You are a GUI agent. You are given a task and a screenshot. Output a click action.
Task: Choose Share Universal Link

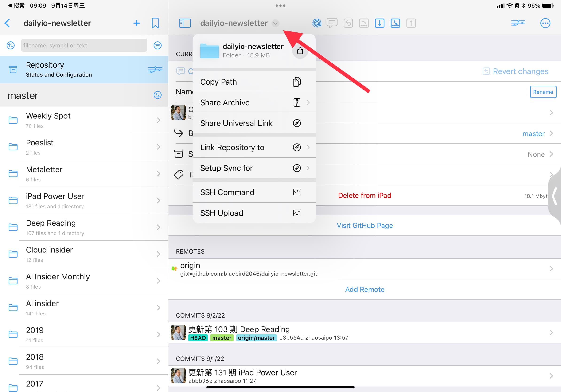click(254, 123)
